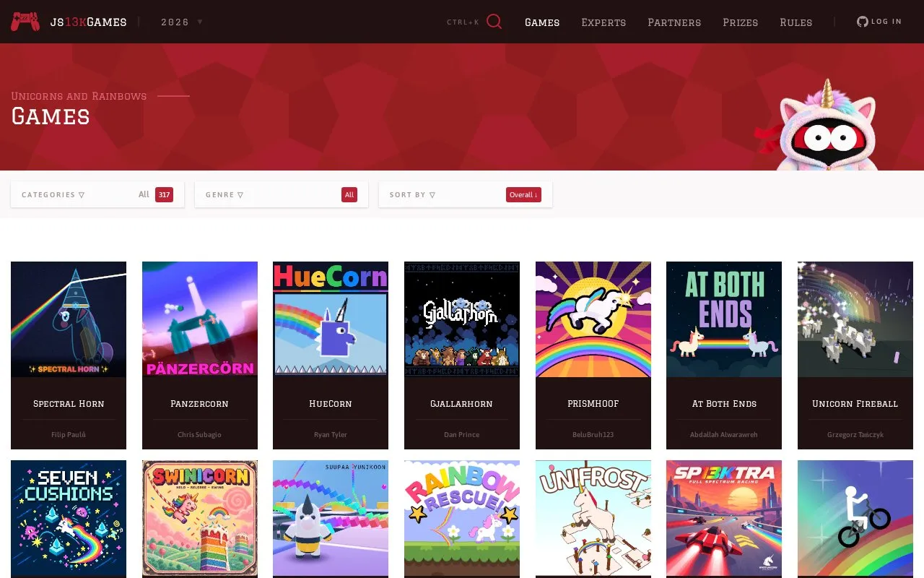
Task: Click the js13kGames gamepad logo icon
Action: (25, 22)
